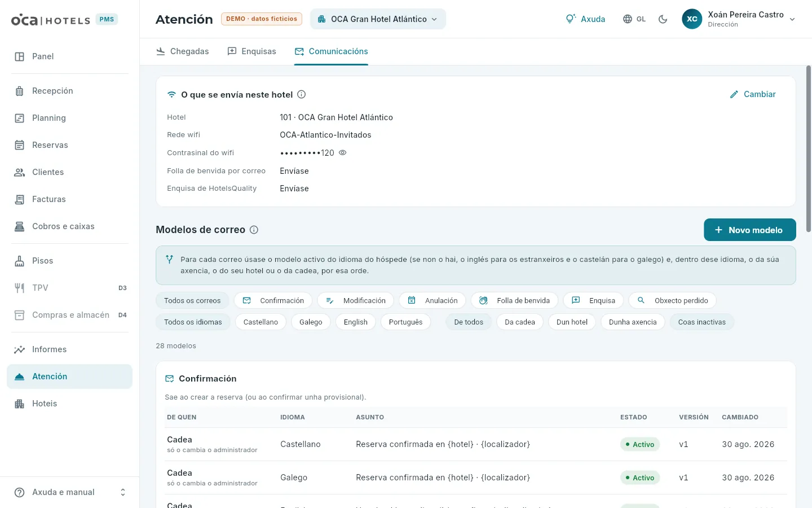Screen dimensions: 812x508
Task: Filter templates Dunha axencia
Action: point(633,322)
